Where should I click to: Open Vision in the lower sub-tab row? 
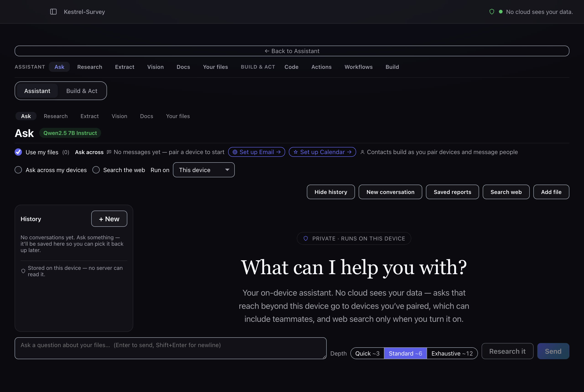(119, 116)
